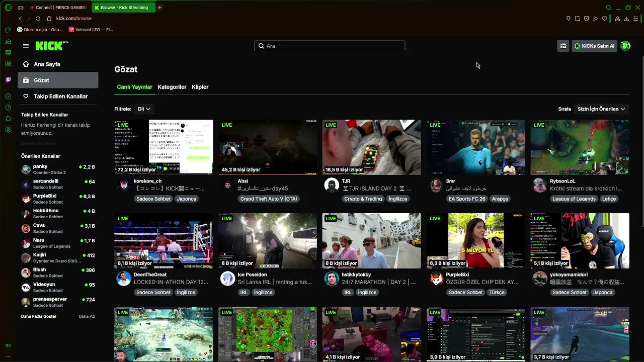Open the Kick user avatar menu
The image size is (644, 362).
point(625,46)
